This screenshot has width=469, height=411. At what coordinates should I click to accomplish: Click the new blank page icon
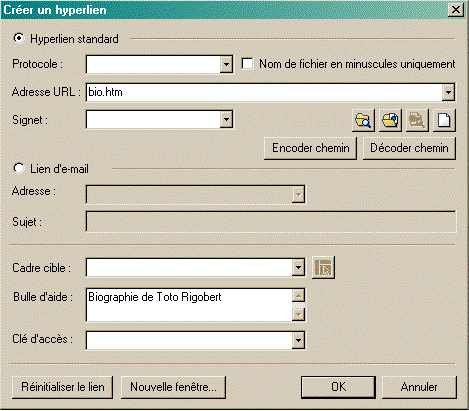[x=444, y=120]
